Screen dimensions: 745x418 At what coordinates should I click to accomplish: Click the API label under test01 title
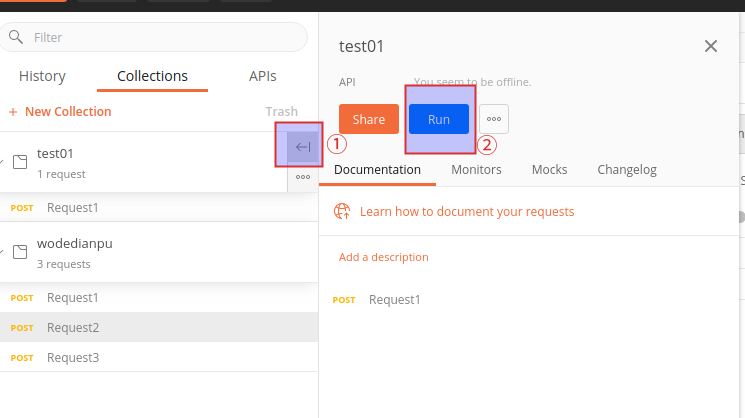coord(347,82)
